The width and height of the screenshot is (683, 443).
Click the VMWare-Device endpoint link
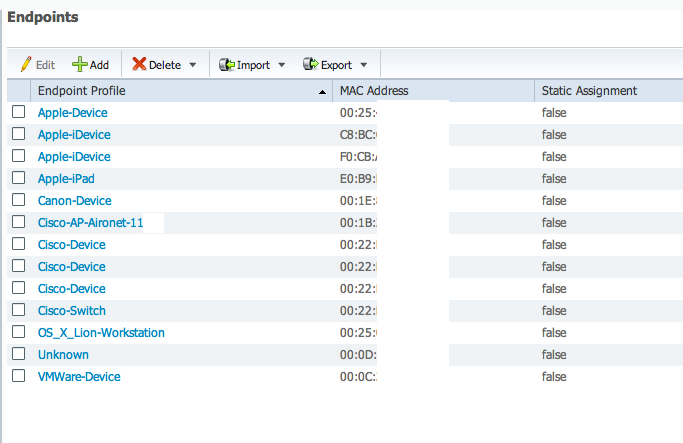click(x=79, y=377)
